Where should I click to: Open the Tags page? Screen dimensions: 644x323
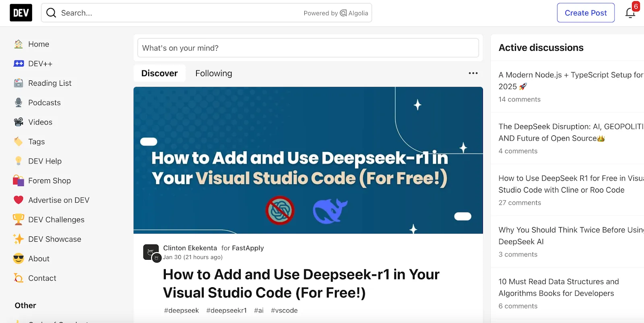click(x=37, y=142)
